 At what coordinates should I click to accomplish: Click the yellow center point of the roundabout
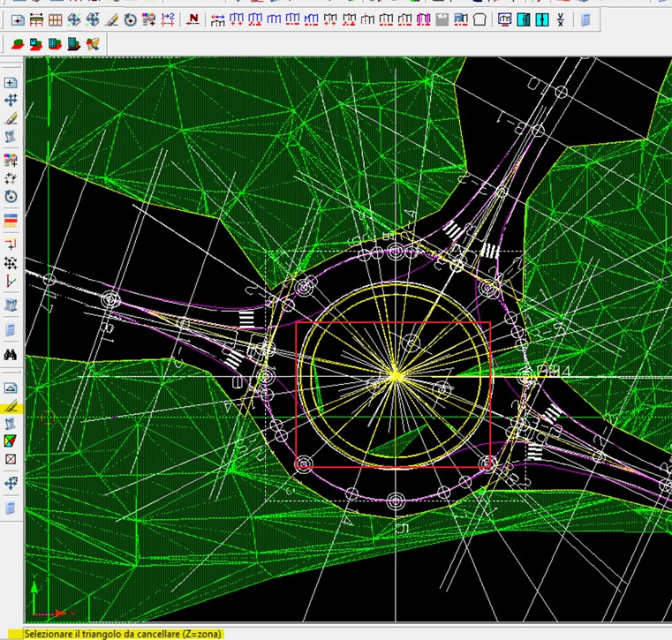click(x=396, y=377)
